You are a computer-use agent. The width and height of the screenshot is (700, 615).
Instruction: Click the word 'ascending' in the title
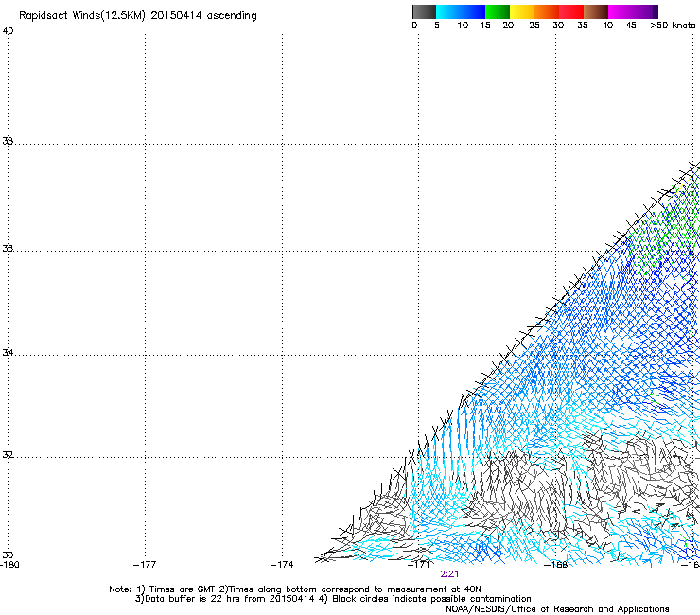232,16
